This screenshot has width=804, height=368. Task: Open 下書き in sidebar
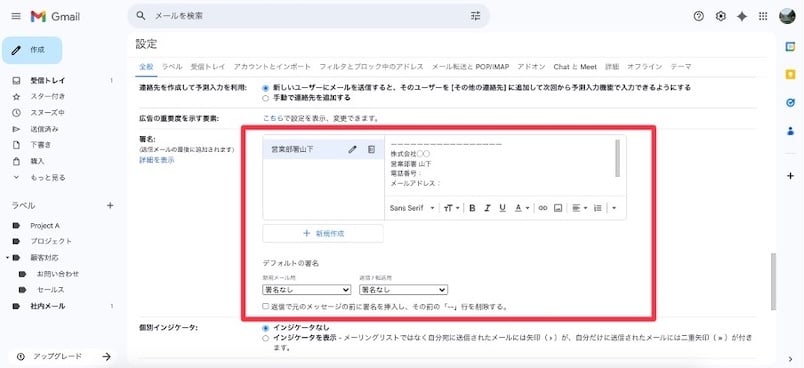point(41,145)
